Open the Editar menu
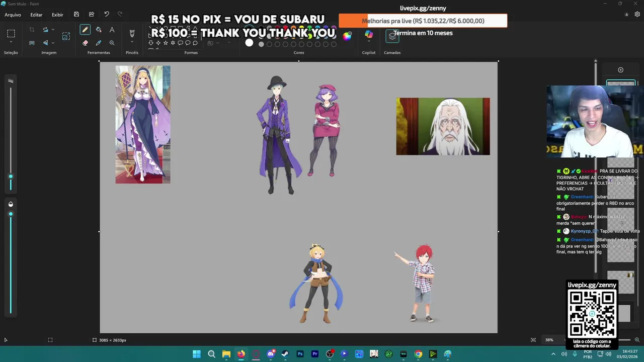The image size is (644, 362). click(36, 15)
